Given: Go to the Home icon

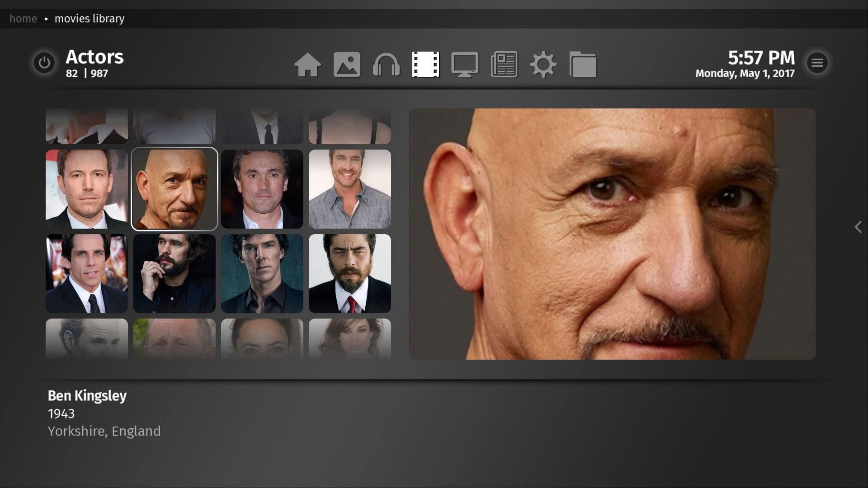Looking at the screenshot, I should 307,65.
